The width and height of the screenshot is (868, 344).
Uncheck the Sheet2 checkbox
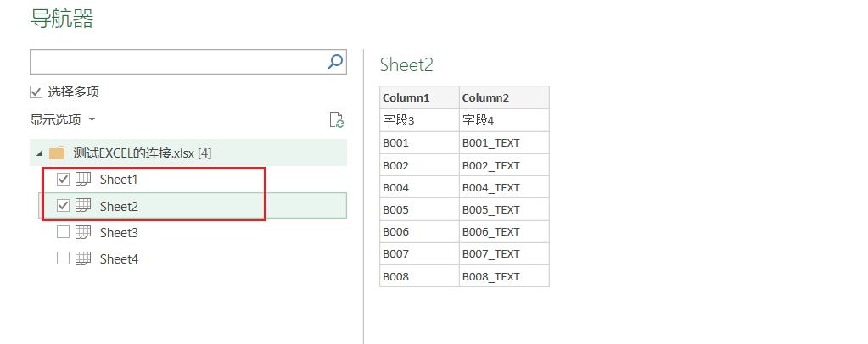pos(63,206)
